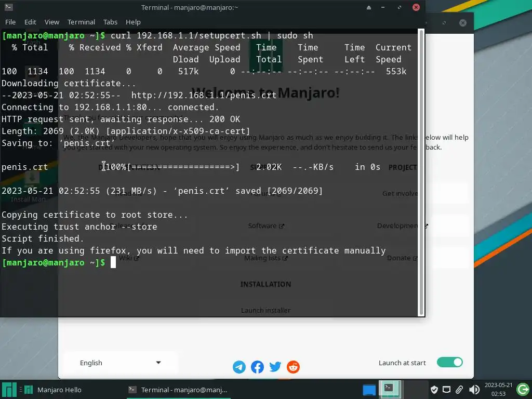Open the Help menu in Terminal

[x=133, y=22]
